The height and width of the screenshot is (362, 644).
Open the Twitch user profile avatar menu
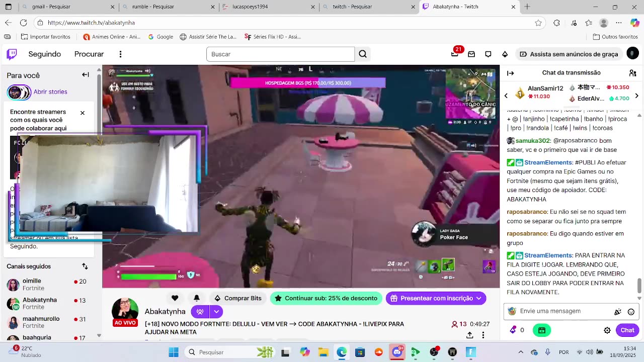click(632, 53)
